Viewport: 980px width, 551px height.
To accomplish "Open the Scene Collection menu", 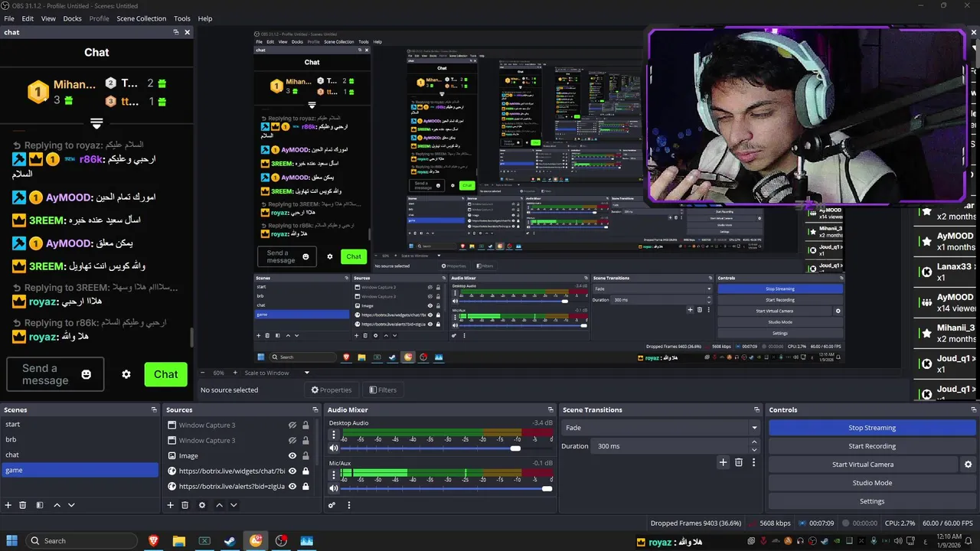I will [x=141, y=18].
